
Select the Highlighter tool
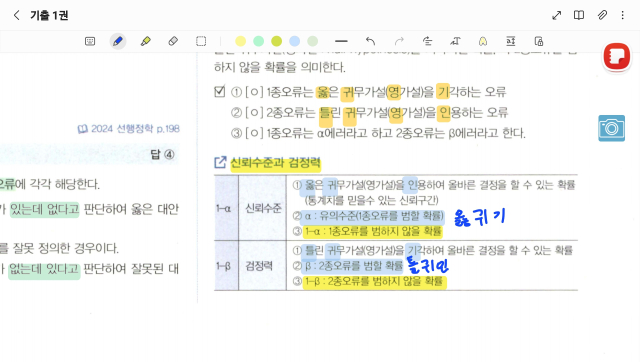145,41
